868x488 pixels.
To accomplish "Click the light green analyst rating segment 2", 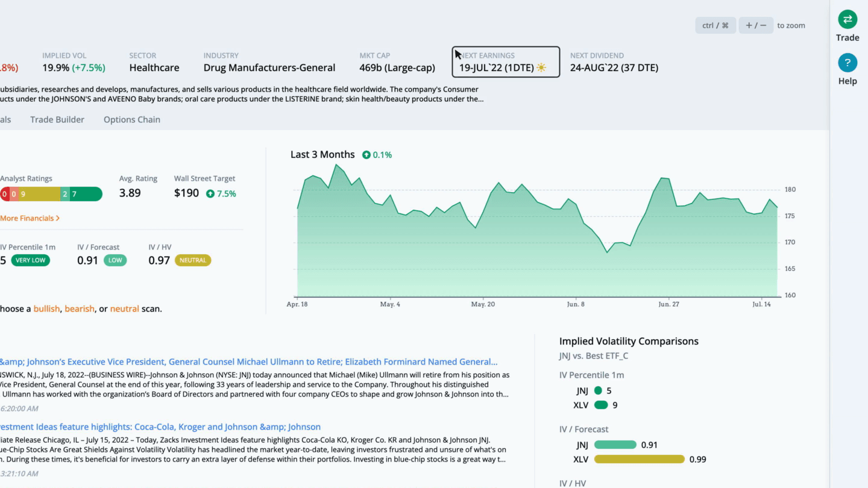I will (64, 194).
